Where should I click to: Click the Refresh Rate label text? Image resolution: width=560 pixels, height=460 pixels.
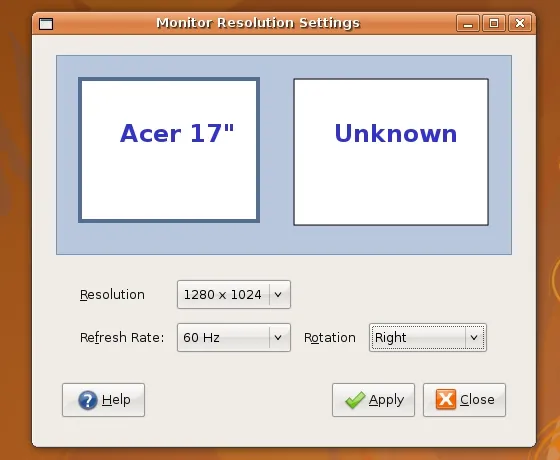(x=122, y=338)
